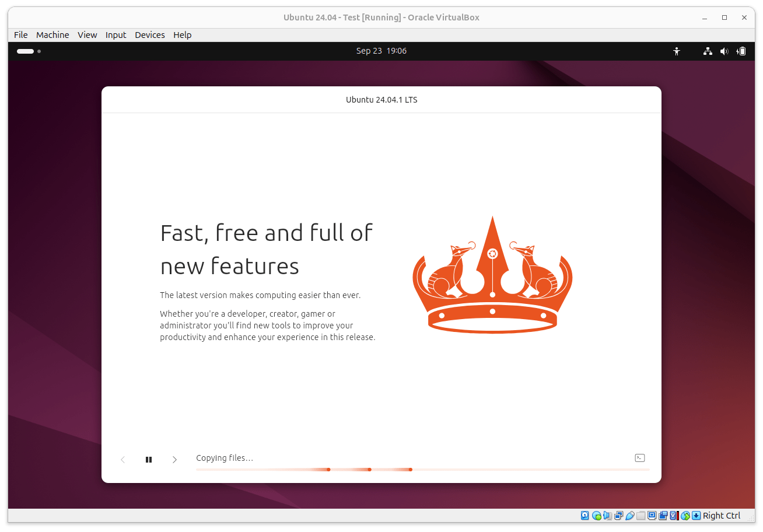763x532 pixels.
Task: Minimize the VirtualBox window
Action: pos(705,17)
